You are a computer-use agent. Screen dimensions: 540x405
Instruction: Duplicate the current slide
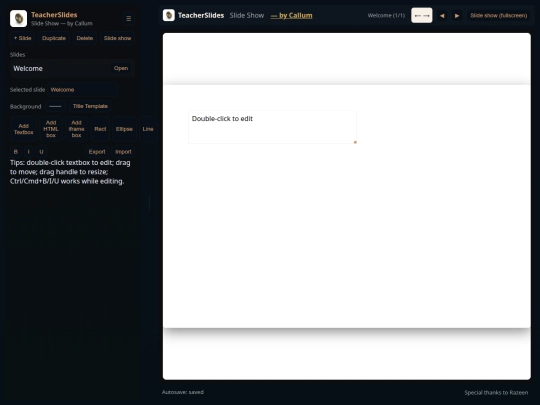pos(54,38)
